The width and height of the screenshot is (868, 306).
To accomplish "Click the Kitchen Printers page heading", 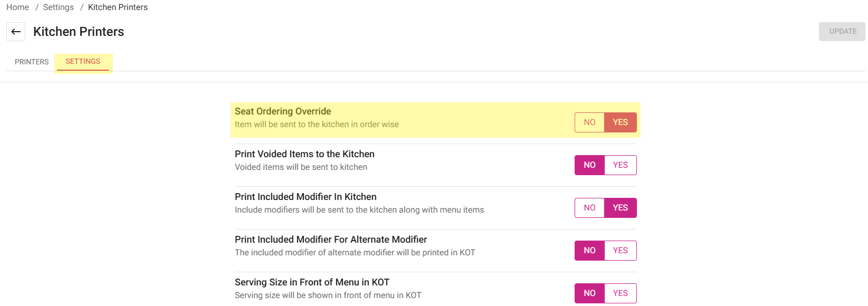I will [79, 32].
